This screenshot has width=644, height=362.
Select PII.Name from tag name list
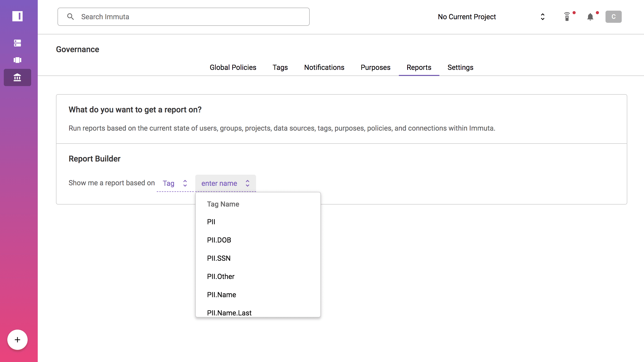(x=222, y=295)
